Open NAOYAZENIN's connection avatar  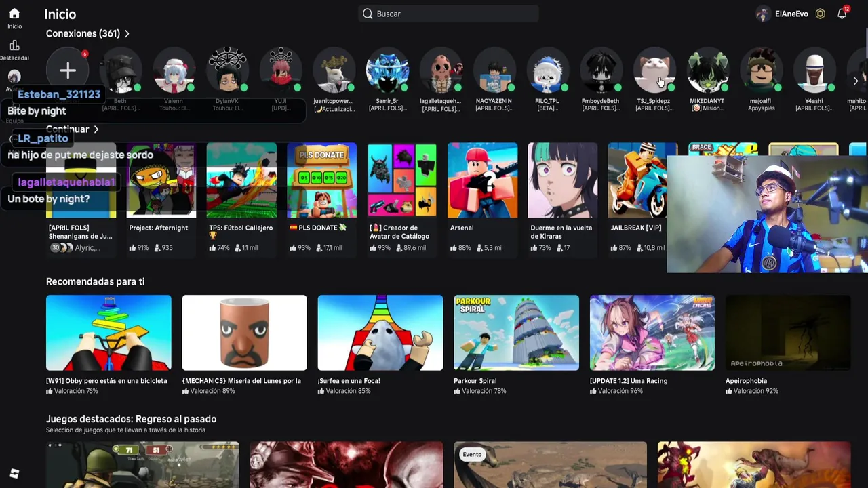point(494,70)
